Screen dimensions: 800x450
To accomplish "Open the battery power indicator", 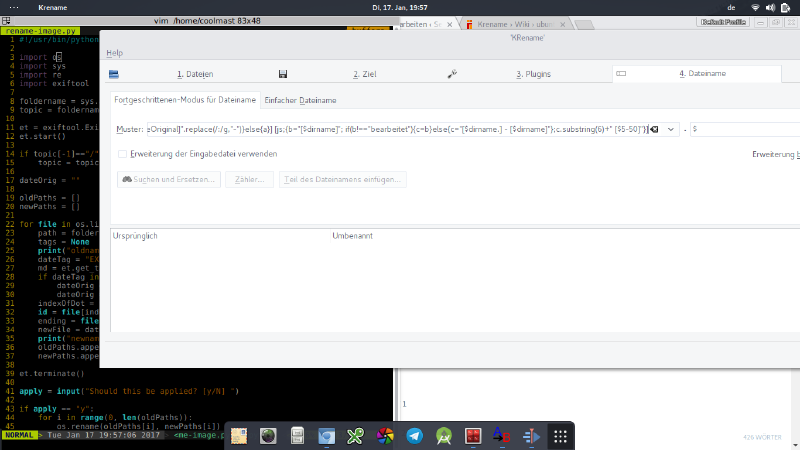I will pos(785,8).
